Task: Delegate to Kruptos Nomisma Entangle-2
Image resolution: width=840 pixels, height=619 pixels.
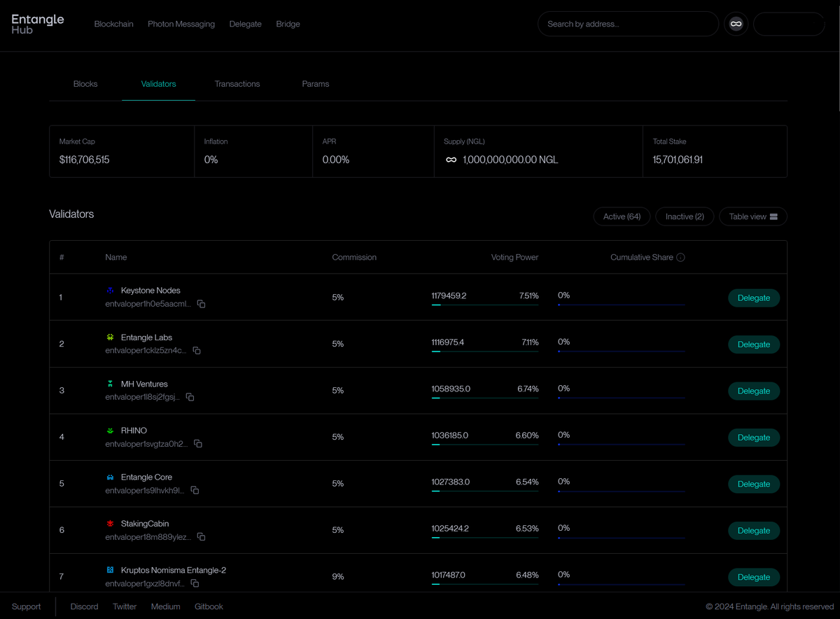Action: tap(754, 577)
